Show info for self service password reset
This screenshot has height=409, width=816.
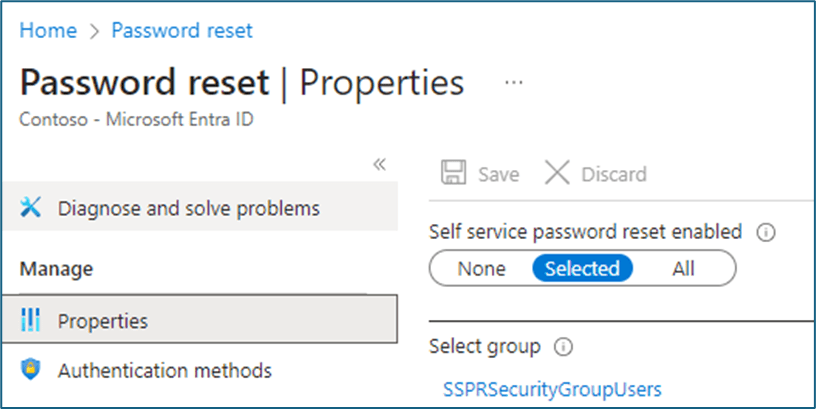[766, 232]
